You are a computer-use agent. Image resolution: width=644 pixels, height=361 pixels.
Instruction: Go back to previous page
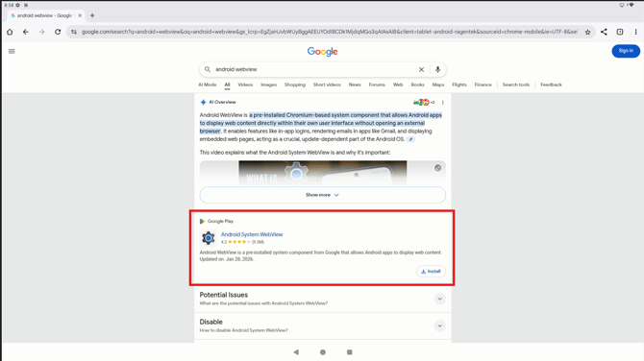pos(26,32)
